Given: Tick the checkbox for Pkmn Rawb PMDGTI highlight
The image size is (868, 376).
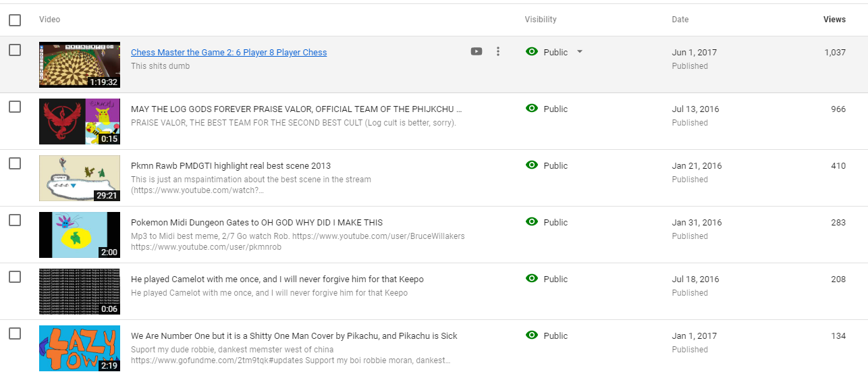Looking at the screenshot, I should click(x=15, y=163).
